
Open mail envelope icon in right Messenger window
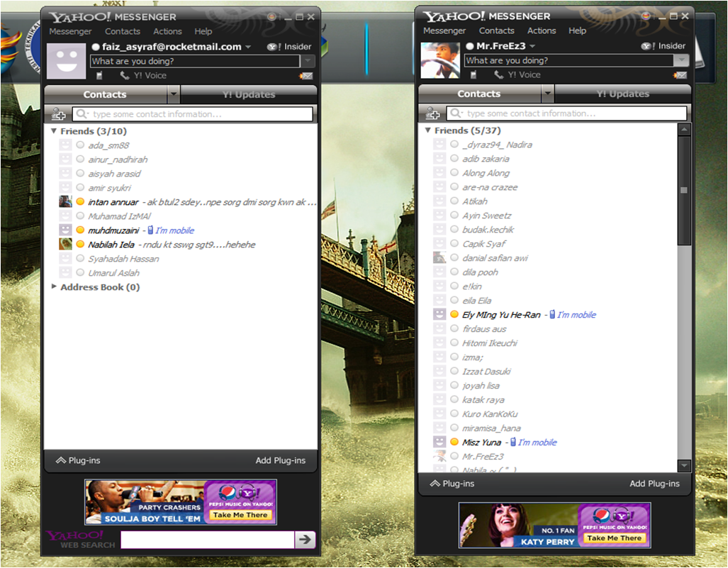click(x=681, y=74)
